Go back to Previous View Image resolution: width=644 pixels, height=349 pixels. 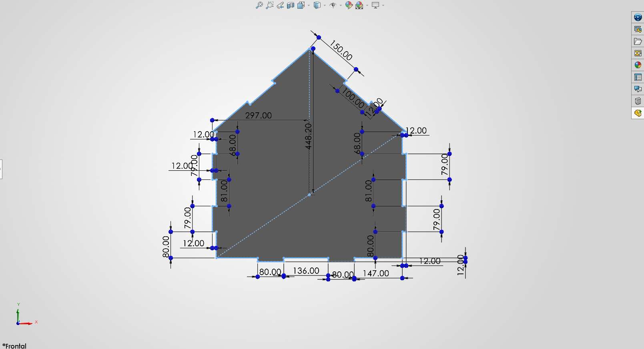(280, 5)
